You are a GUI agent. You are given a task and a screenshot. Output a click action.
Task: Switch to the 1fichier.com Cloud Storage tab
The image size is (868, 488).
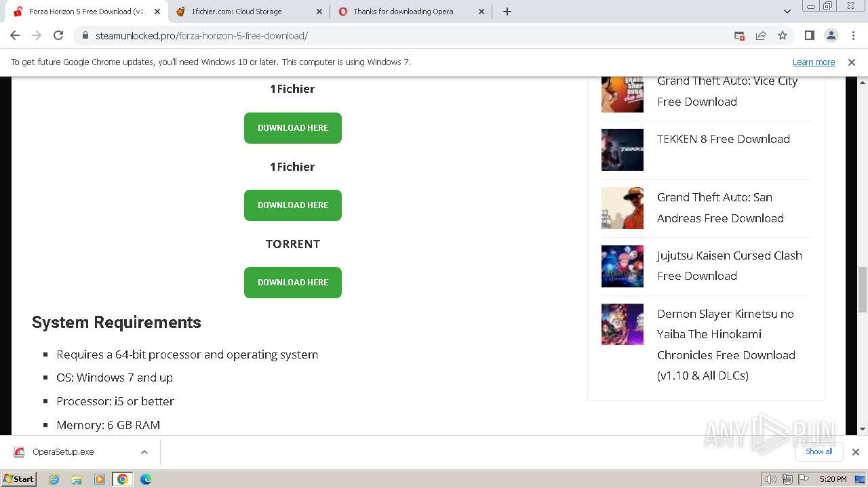click(250, 12)
